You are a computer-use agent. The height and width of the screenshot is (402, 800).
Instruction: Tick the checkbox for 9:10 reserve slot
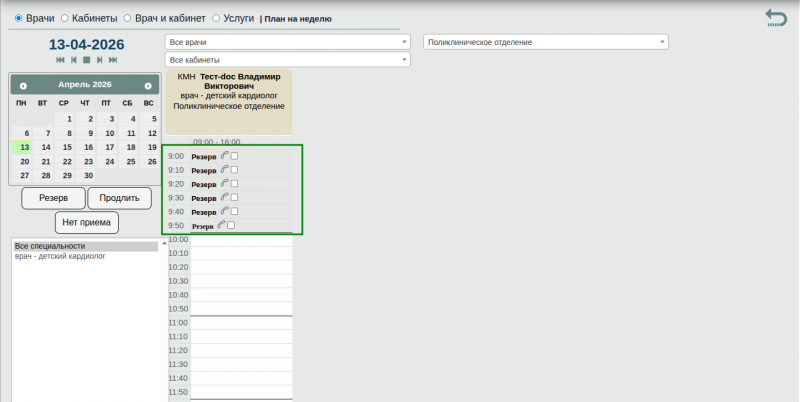[235, 170]
